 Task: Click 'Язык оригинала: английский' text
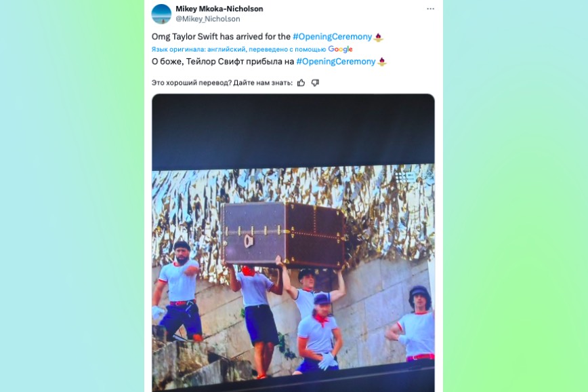tap(198, 50)
